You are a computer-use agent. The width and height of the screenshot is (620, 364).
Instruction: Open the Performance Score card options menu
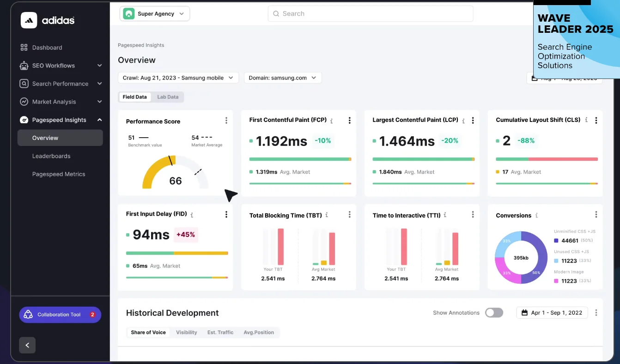coord(226,120)
